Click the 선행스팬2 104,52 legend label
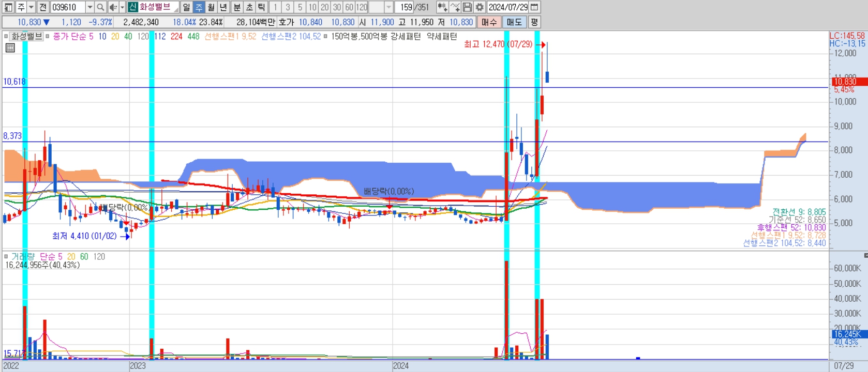 click(x=291, y=36)
